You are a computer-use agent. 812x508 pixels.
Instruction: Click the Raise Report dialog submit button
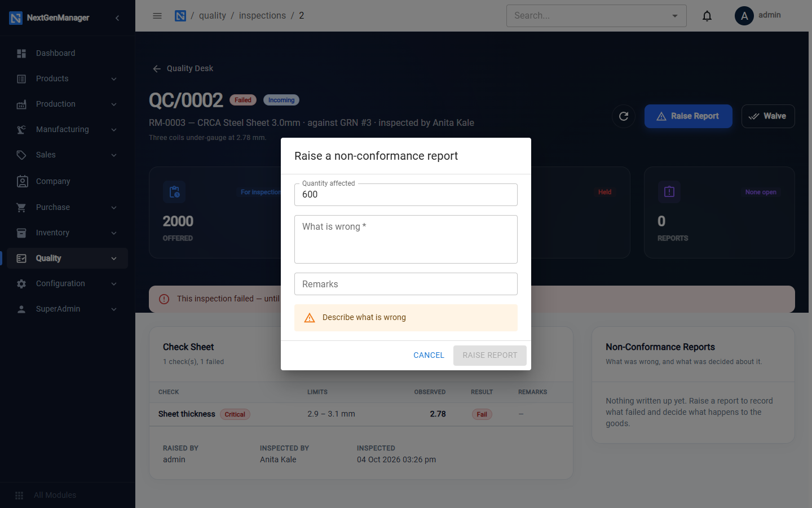tap(490, 356)
